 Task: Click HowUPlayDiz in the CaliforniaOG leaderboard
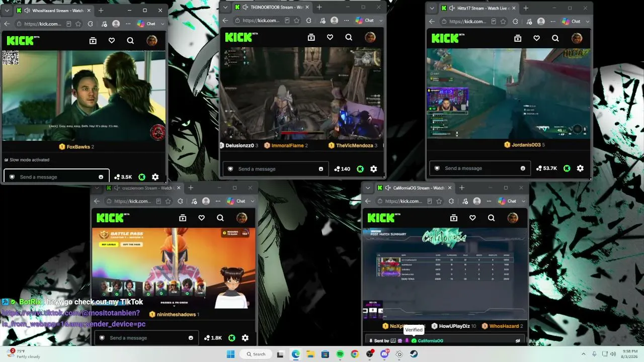click(454, 326)
